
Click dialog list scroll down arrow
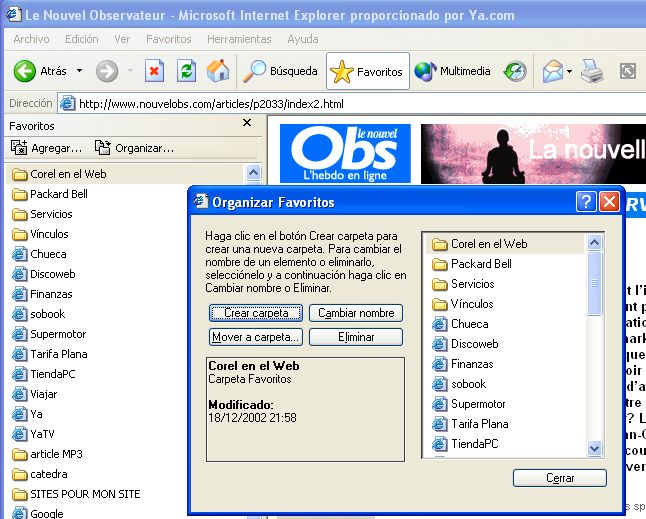click(x=594, y=448)
